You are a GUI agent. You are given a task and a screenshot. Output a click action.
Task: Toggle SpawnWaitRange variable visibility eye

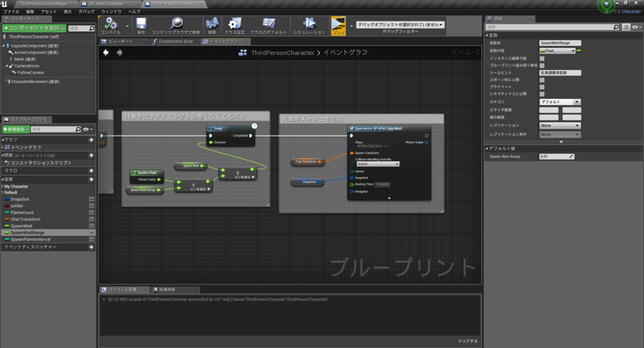click(x=92, y=232)
